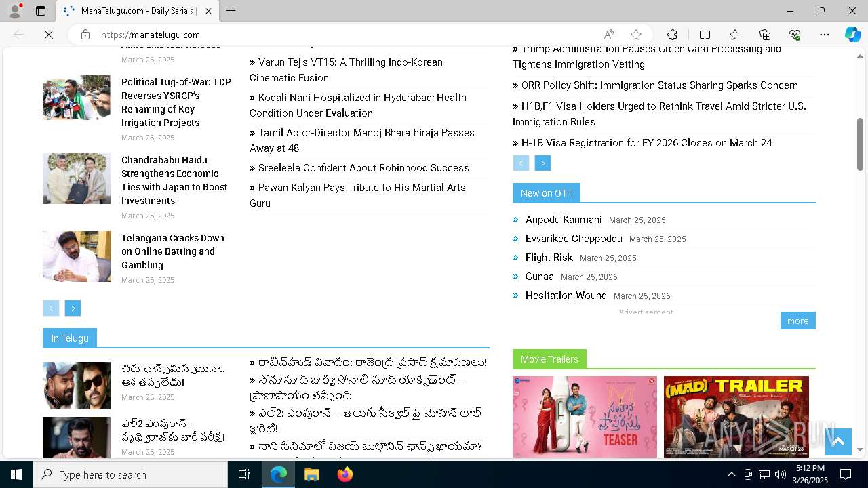Go to previous page of immigration news
Viewport: 868px width, 488px height.
pos(521,163)
